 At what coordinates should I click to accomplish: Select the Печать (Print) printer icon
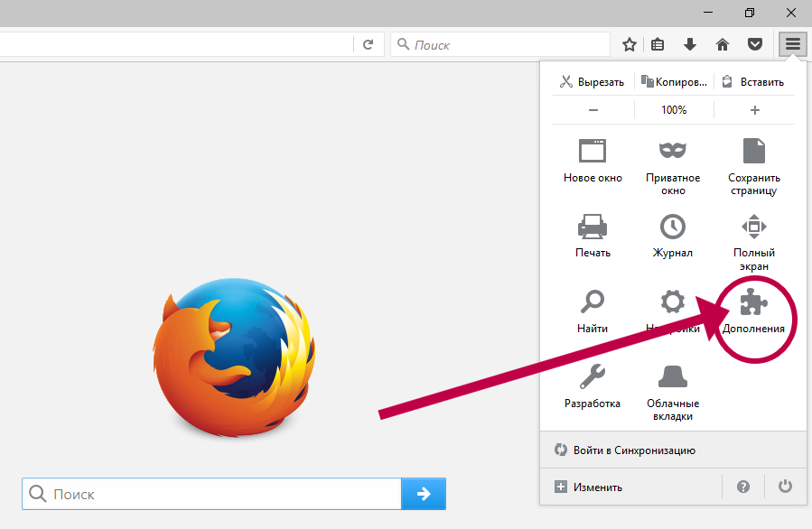(x=593, y=227)
